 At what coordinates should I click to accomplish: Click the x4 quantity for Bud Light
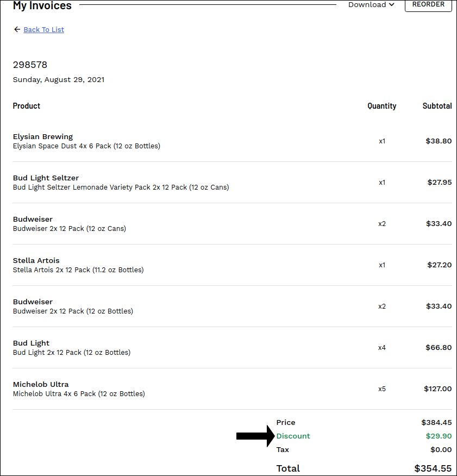tap(381, 348)
